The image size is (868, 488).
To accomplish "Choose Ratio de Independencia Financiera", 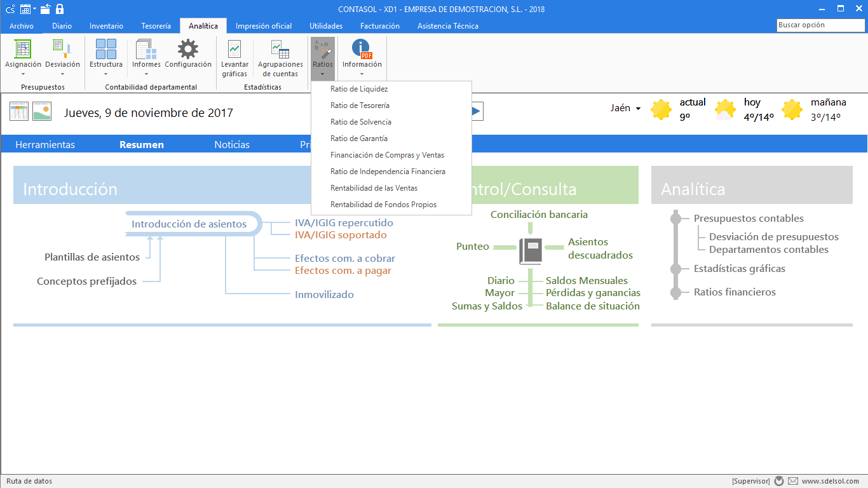I will click(391, 172).
